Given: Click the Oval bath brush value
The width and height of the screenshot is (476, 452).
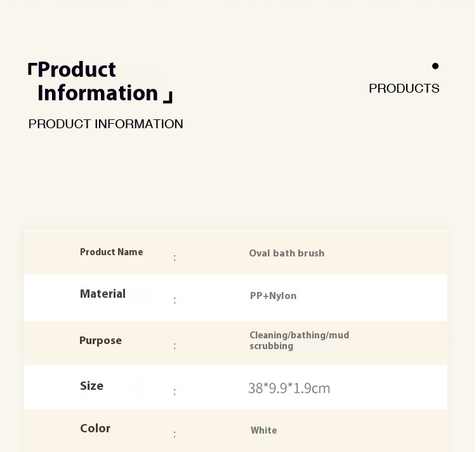Looking at the screenshot, I should [286, 253].
